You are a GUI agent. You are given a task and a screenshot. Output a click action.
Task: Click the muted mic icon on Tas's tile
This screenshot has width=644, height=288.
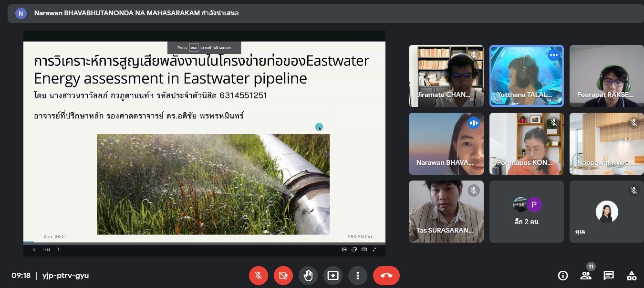474,191
